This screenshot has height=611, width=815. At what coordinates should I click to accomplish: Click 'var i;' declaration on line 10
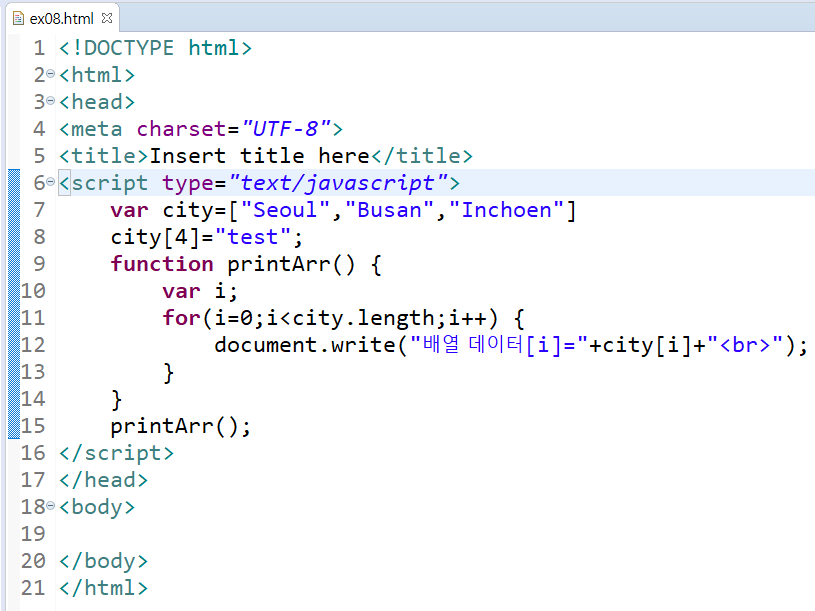200,291
